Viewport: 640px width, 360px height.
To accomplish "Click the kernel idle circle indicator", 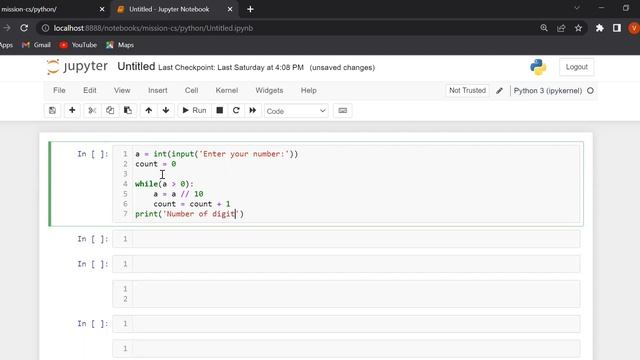I will [590, 91].
